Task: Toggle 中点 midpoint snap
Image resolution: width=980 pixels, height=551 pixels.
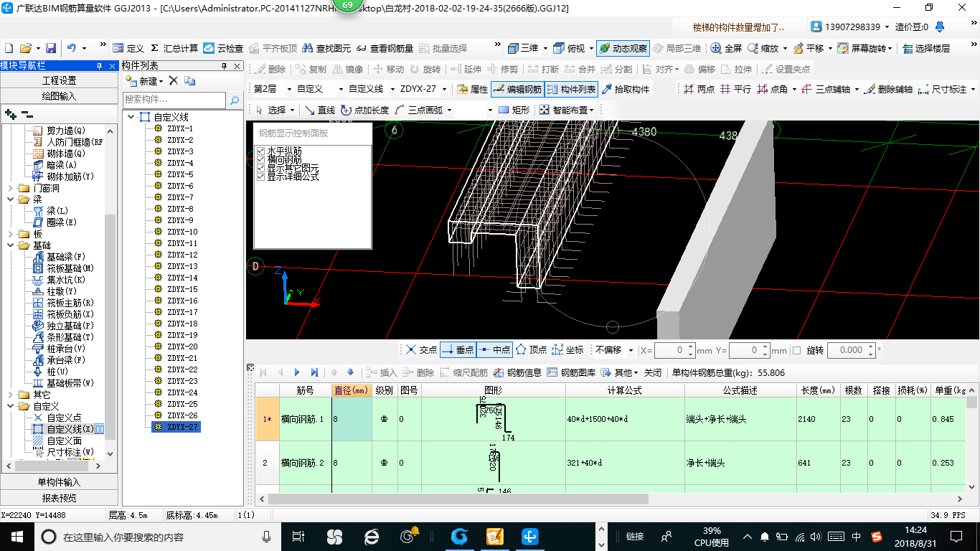Action: pyautogui.click(x=494, y=349)
